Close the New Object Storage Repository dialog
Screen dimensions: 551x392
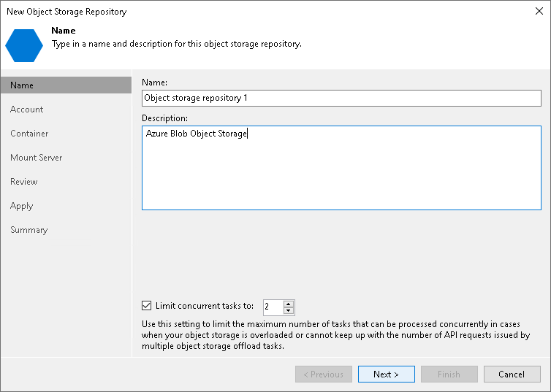pyautogui.click(x=539, y=12)
